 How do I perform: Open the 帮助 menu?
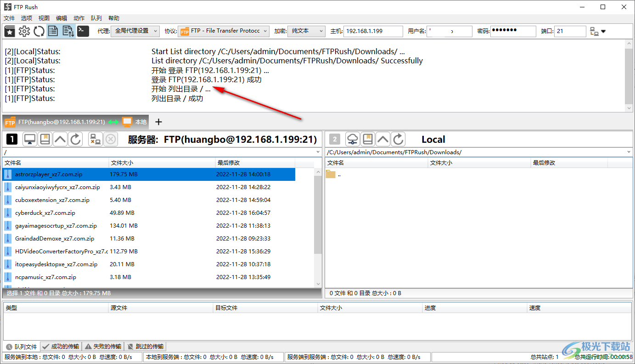pyautogui.click(x=114, y=18)
